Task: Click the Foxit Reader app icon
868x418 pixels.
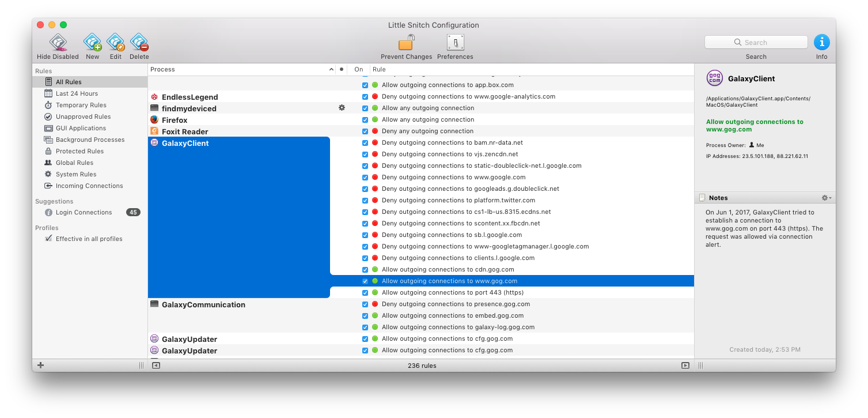Action: (x=154, y=131)
